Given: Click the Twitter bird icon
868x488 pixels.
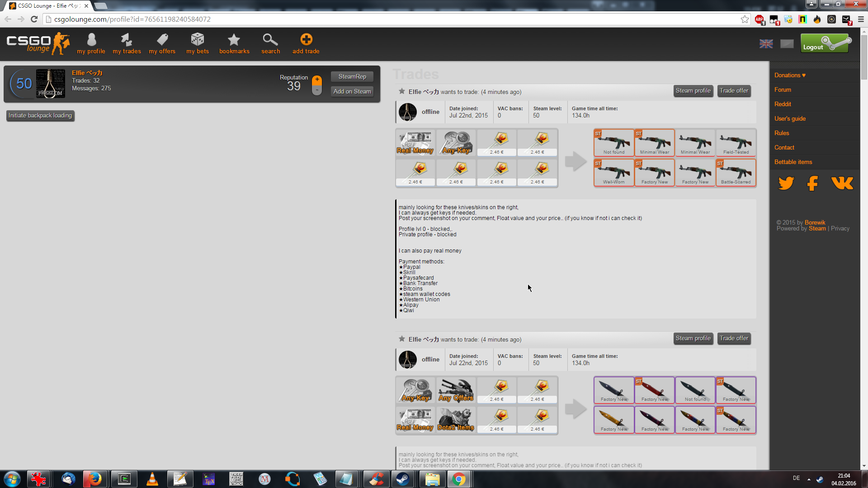Looking at the screenshot, I should [786, 183].
